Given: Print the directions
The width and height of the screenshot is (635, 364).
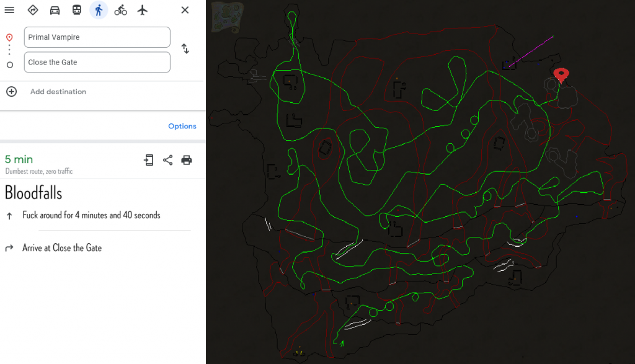Looking at the screenshot, I should point(187,160).
